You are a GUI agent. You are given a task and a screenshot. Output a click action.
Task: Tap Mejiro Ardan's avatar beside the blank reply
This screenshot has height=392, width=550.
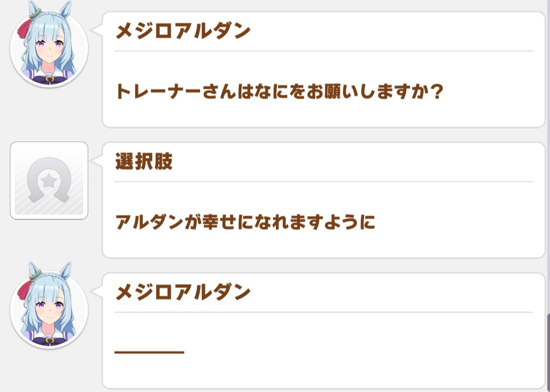click(49, 310)
